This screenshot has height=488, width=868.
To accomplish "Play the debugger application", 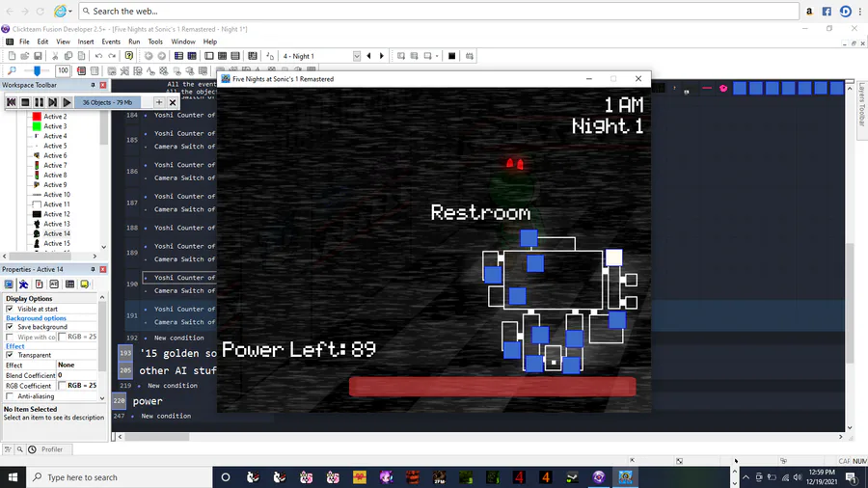I will click(x=67, y=102).
